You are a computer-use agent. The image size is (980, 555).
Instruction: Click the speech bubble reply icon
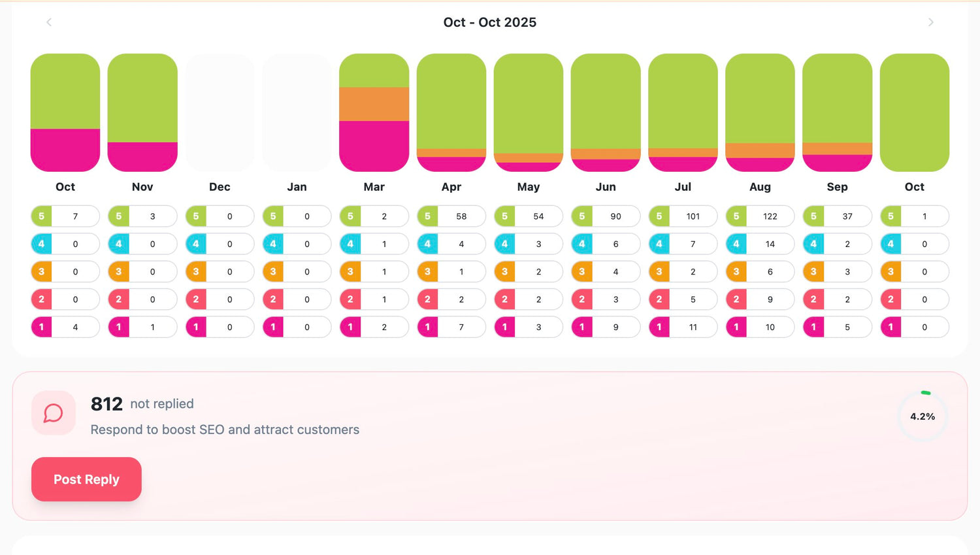(x=54, y=413)
